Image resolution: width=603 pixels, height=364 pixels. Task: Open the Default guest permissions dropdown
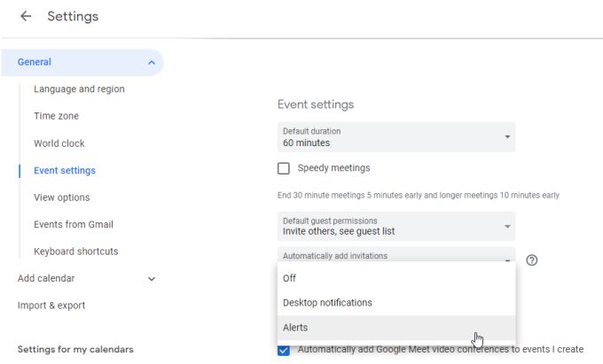click(x=395, y=226)
